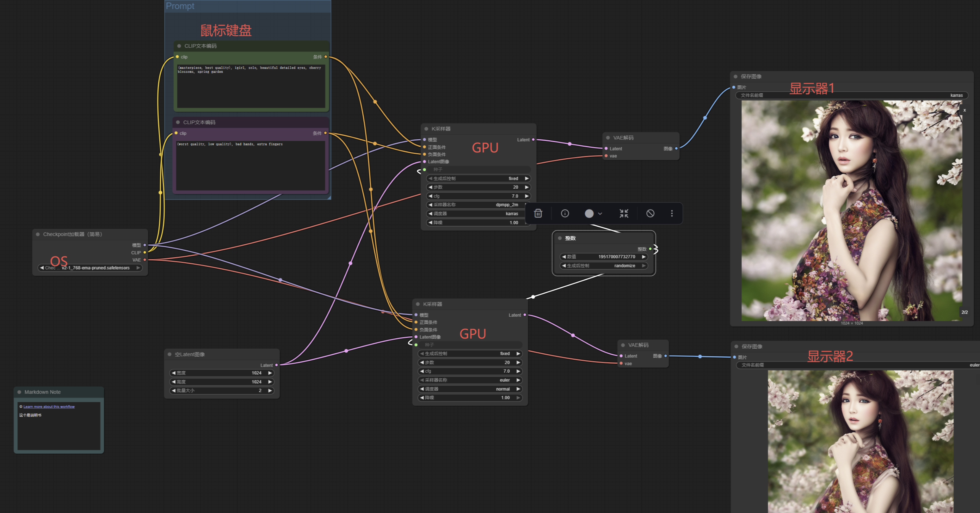
Task: Toggle collapse dot on 空Latent图像 node
Action: point(170,354)
